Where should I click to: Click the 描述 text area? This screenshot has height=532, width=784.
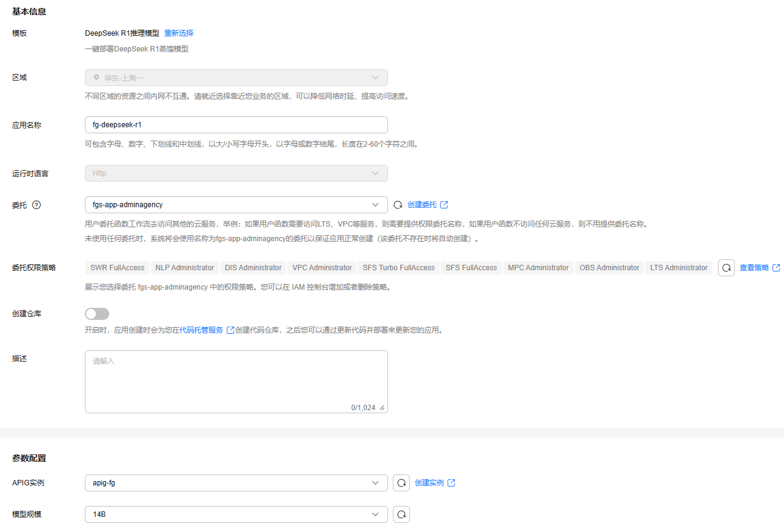click(x=236, y=382)
